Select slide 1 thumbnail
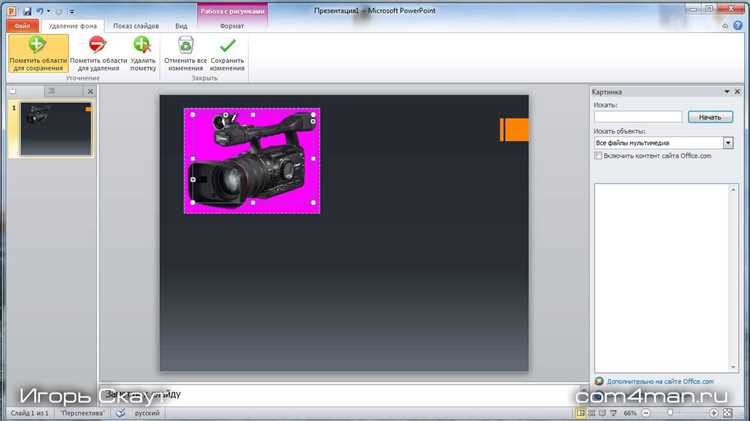This screenshot has width=750, height=421. point(55,129)
